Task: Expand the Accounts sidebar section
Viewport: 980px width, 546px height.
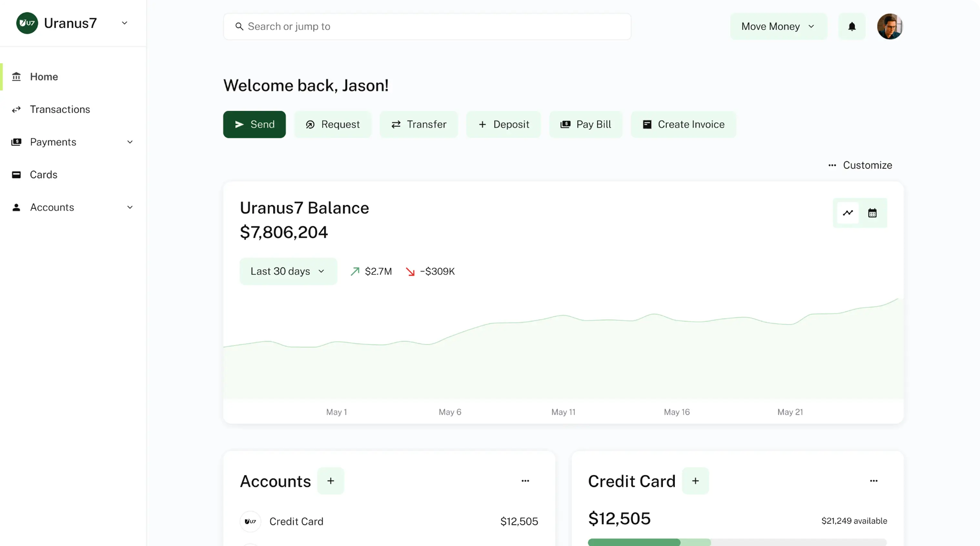Action: pyautogui.click(x=130, y=207)
